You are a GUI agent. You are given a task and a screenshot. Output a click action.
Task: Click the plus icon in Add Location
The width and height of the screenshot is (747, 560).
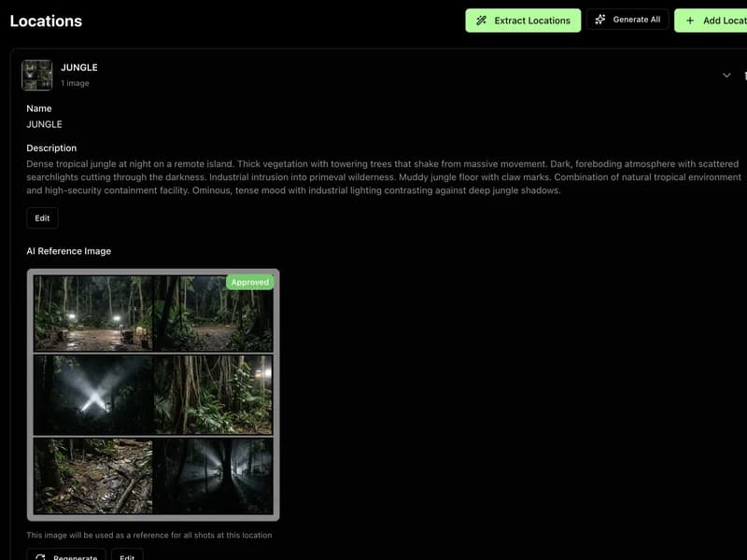tap(690, 21)
